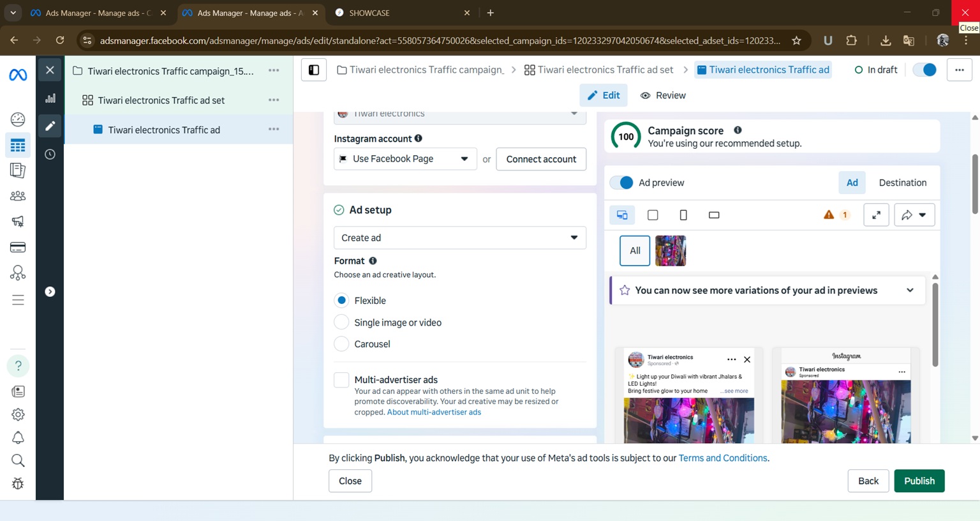980x521 pixels.
Task: Open the Billing card icon in sidebar
Action: (18, 247)
